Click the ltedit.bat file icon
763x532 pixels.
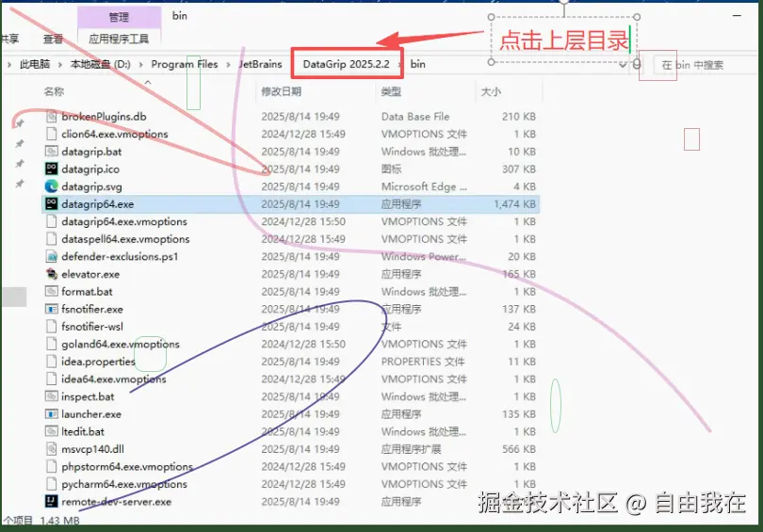(x=51, y=431)
